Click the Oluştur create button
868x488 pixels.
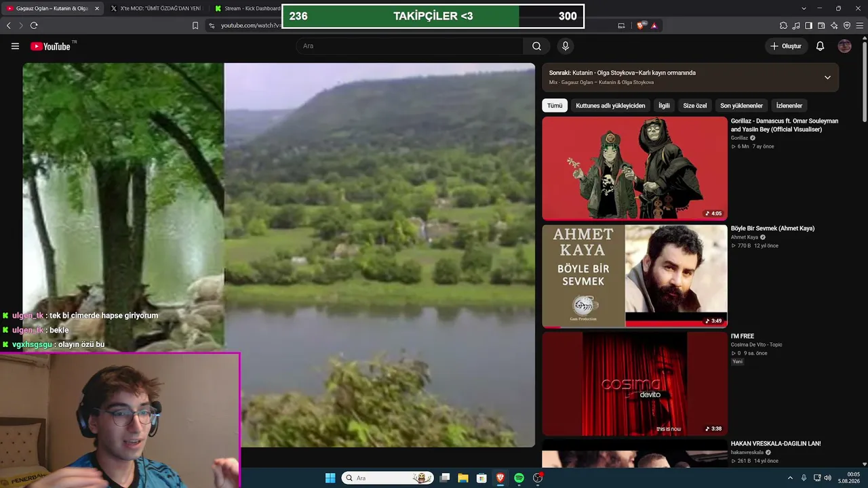(786, 46)
